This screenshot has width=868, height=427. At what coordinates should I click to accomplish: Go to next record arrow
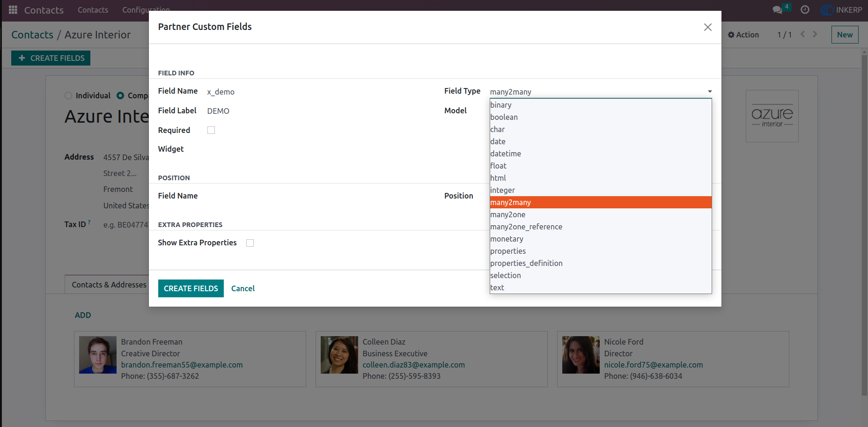815,34
